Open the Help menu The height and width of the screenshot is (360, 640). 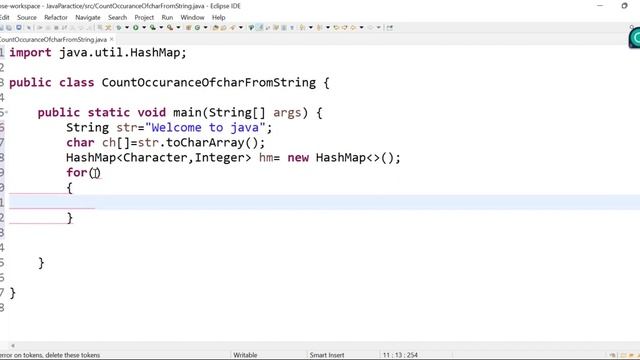tap(218, 18)
